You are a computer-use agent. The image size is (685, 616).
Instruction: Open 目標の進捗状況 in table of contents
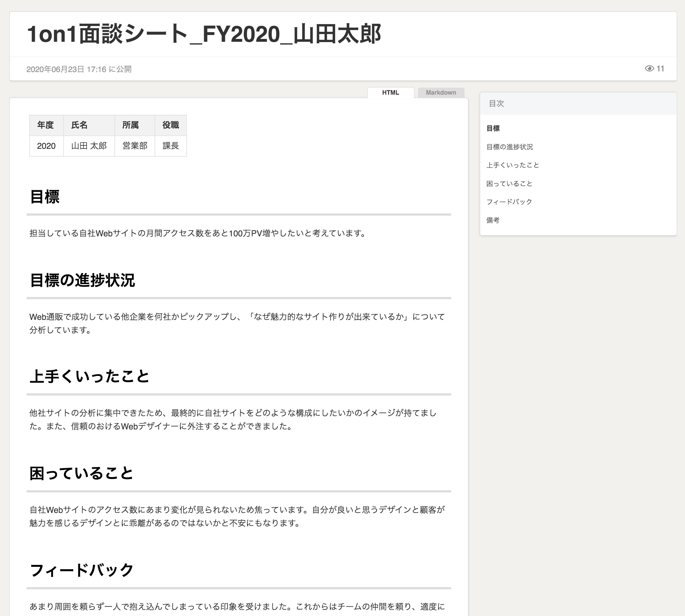point(509,147)
